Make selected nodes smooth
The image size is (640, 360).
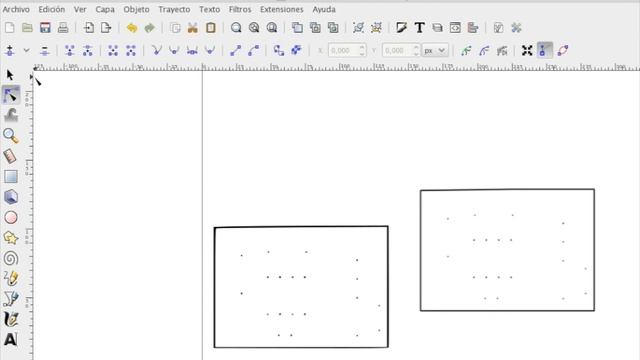coord(174,51)
